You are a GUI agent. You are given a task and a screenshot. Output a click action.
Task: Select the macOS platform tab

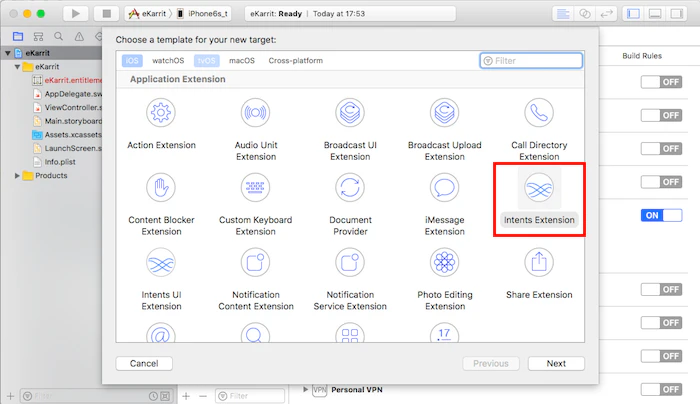[242, 60]
